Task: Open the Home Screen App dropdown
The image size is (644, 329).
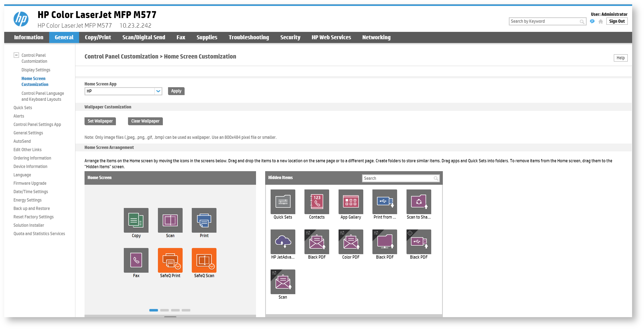Action: pyautogui.click(x=123, y=91)
